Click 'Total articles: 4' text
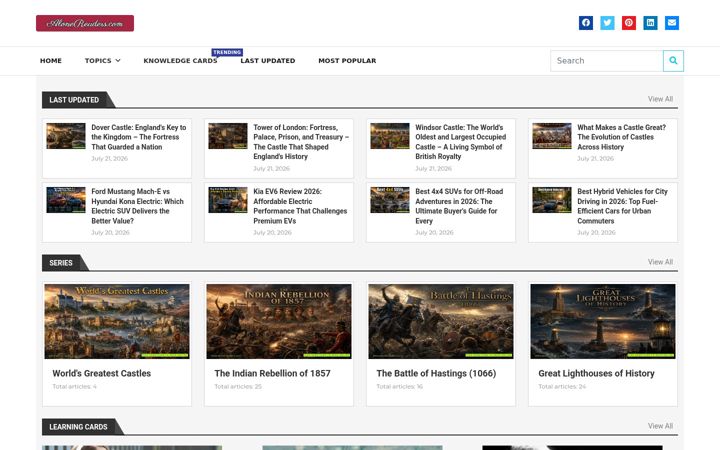Screen dimensions: 720x450 [x=74, y=387]
